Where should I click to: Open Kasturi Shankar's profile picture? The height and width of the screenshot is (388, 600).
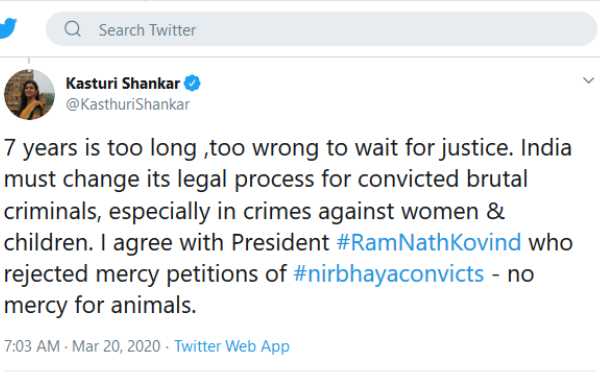(x=29, y=95)
